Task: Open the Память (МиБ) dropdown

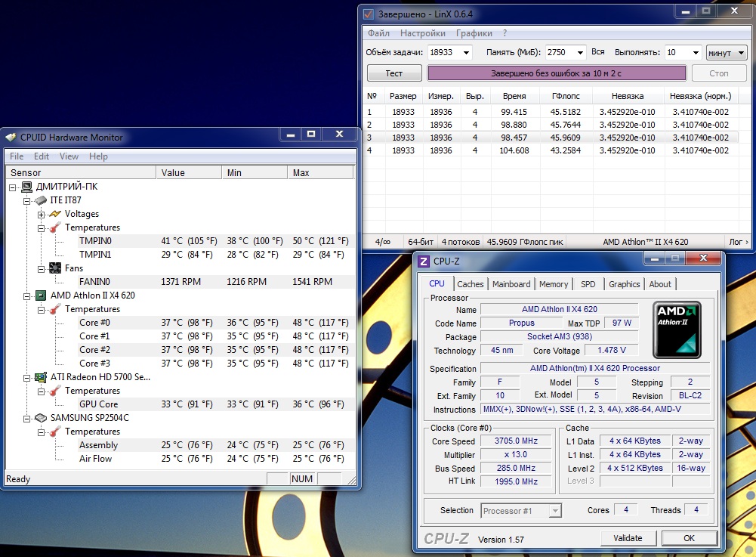Action: pos(580,53)
